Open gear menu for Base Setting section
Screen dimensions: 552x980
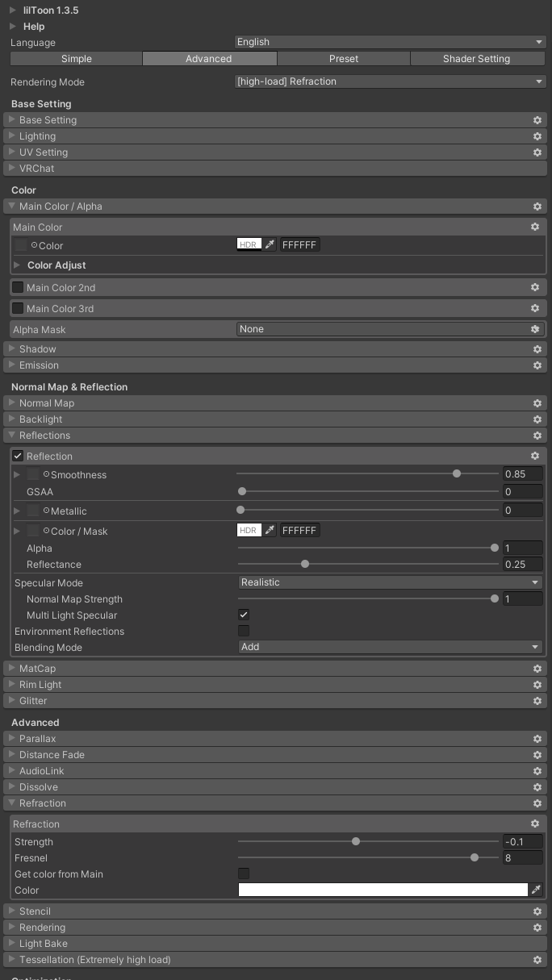tap(537, 120)
